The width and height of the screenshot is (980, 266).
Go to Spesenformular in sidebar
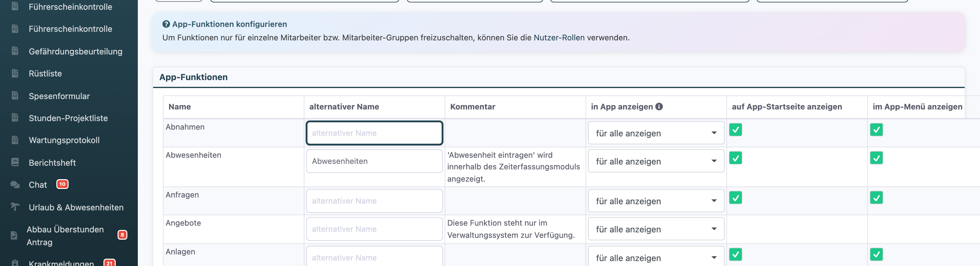point(59,96)
